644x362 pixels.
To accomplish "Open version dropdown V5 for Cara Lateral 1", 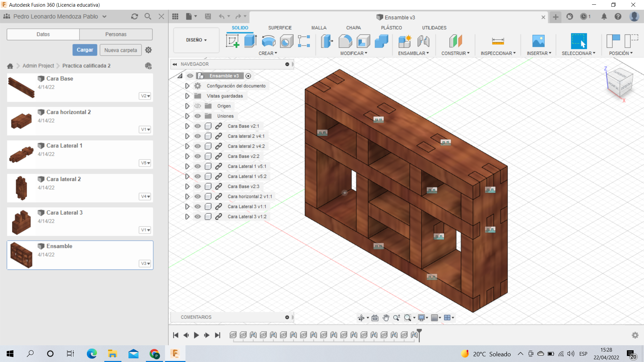I will pyautogui.click(x=145, y=163).
